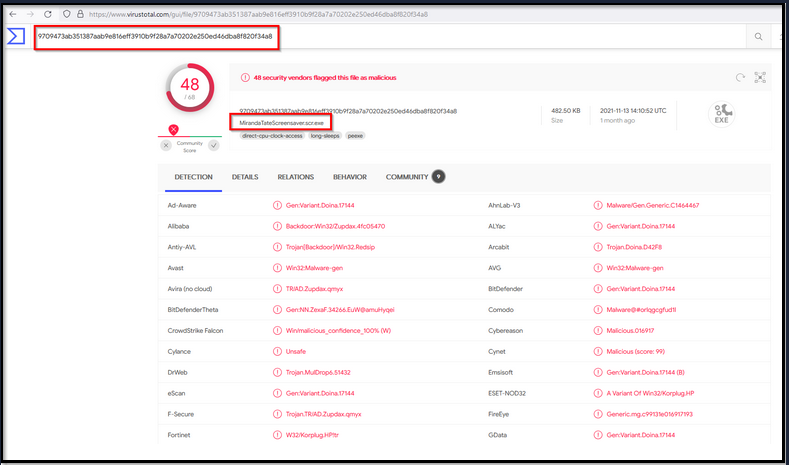Screen dimensions: 789x465
Task: Click the alert icon beside ESET-NOD32 detection
Action: pyautogui.click(x=598, y=393)
